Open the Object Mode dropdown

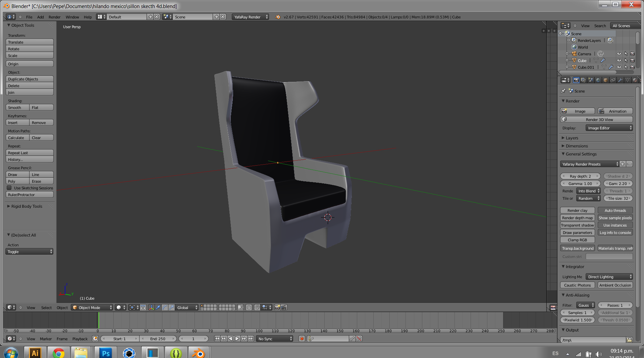pos(92,307)
